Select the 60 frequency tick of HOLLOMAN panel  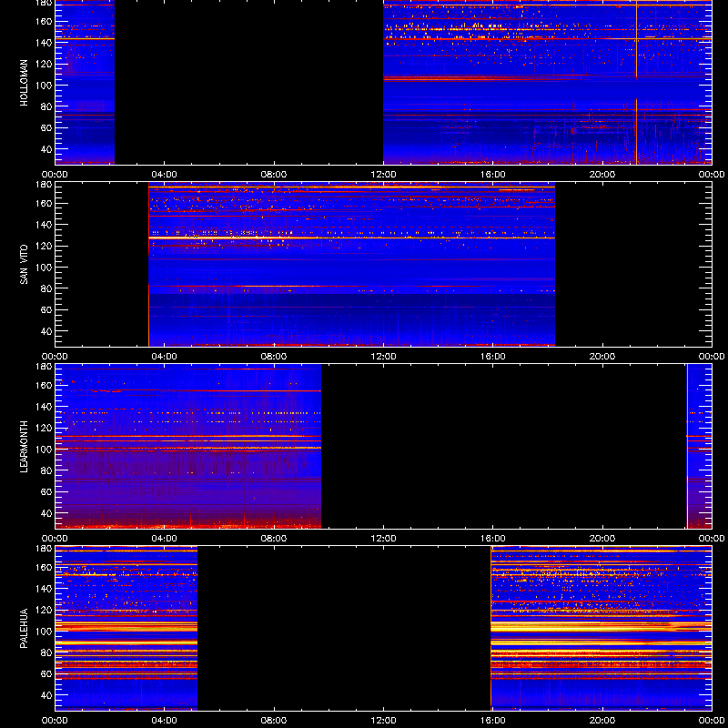[47, 127]
